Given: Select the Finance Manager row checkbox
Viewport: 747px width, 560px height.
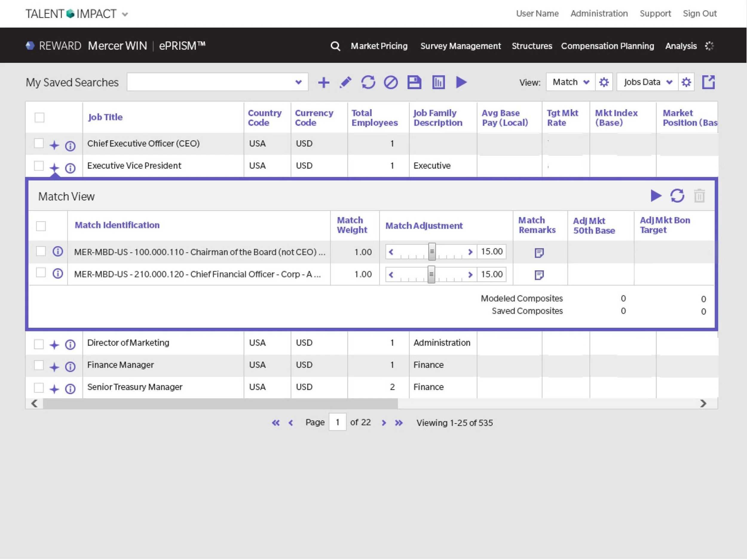Looking at the screenshot, I should [39, 365].
